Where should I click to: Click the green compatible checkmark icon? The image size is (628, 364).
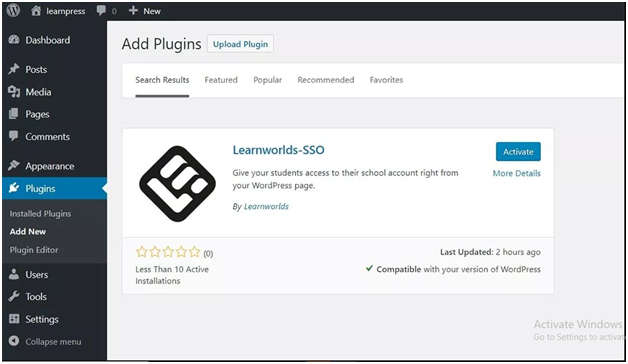pos(369,268)
